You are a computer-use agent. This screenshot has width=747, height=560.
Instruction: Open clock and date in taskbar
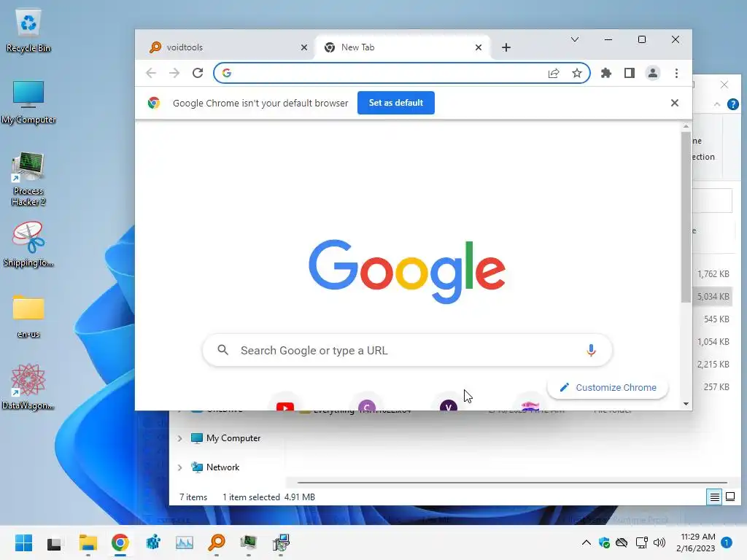click(x=695, y=542)
